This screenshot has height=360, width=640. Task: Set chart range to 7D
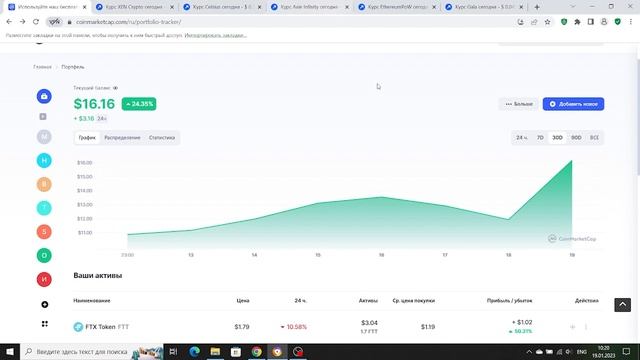pos(540,138)
